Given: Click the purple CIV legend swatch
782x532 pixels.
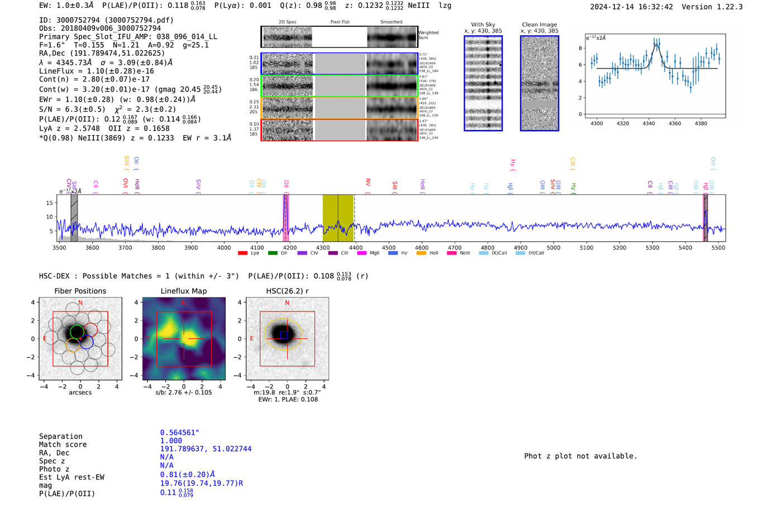Looking at the screenshot, I should click(x=302, y=253).
